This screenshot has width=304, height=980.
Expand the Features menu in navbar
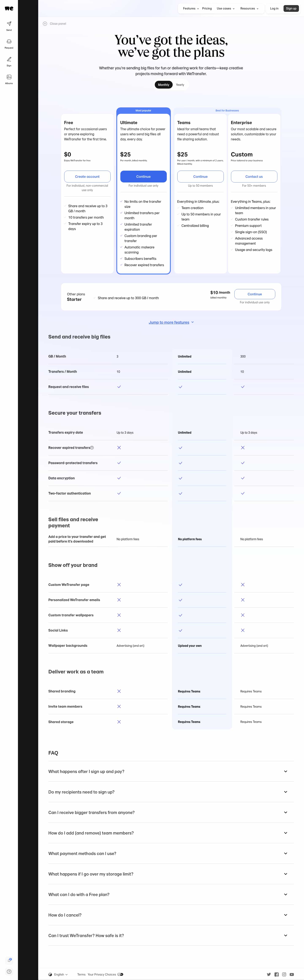point(191,8)
